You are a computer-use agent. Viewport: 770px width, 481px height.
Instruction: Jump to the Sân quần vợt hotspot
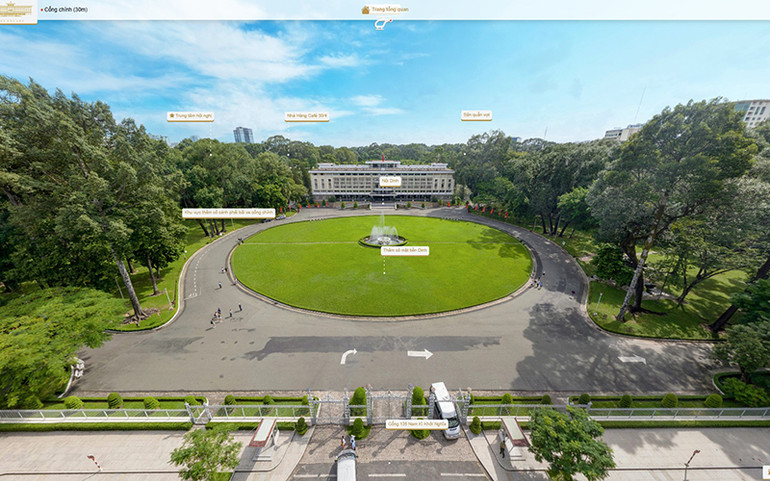tap(476, 115)
